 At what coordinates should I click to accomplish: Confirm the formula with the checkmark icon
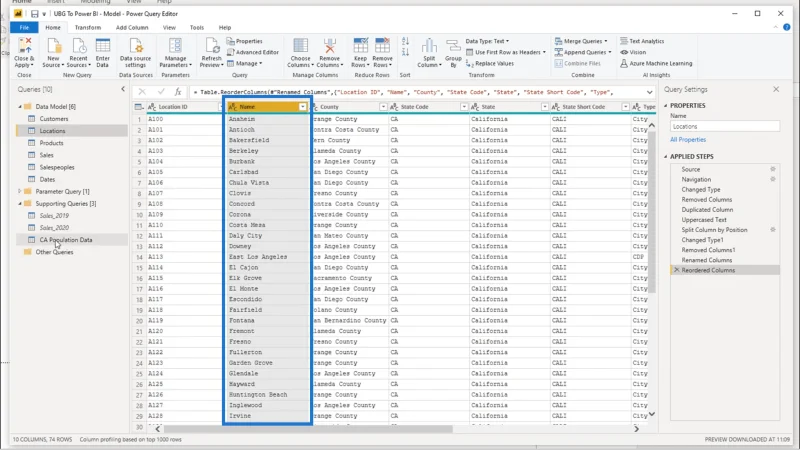point(161,92)
